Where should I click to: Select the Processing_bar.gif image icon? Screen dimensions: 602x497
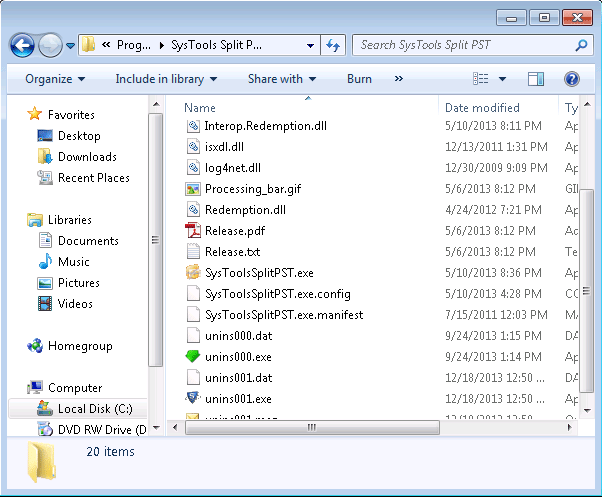click(193, 189)
